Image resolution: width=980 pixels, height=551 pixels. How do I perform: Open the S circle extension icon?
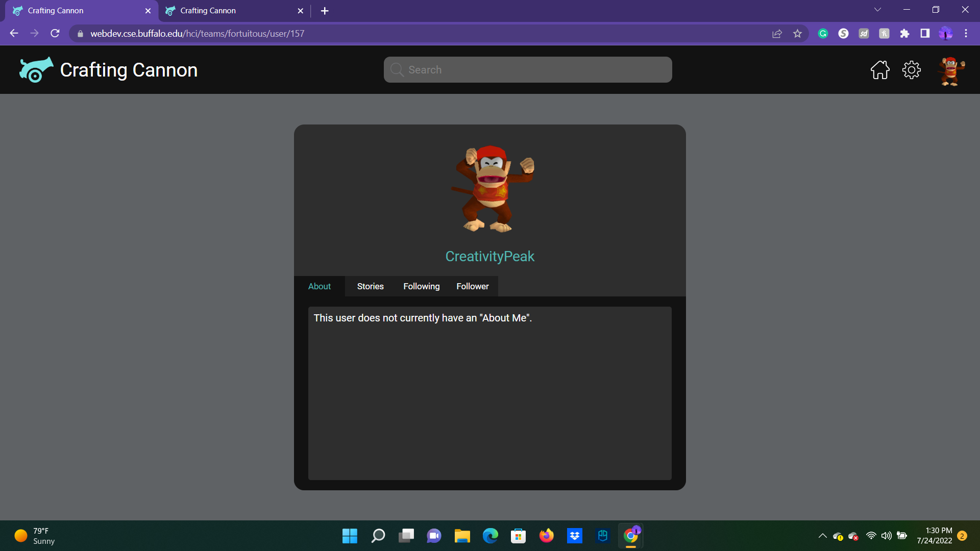[843, 34]
